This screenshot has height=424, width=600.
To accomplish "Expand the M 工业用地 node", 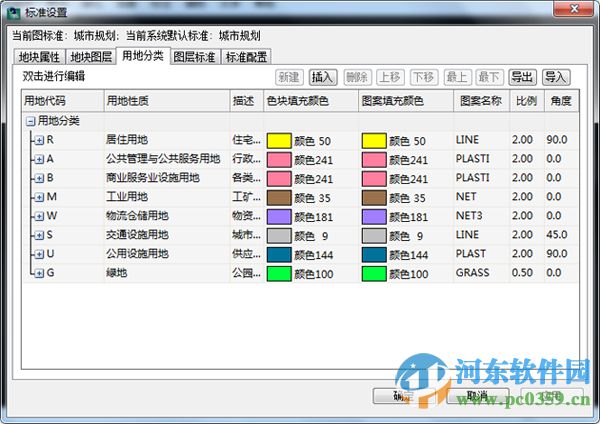I will pyautogui.click(x=39, y=197).
